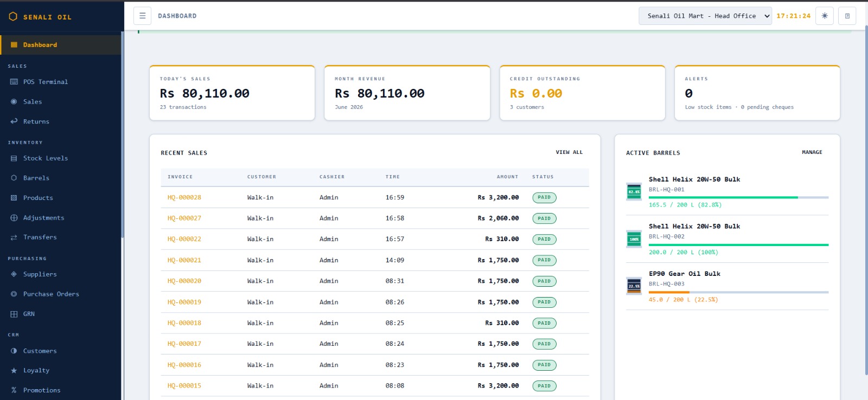Screen dimensions: 868x400
Task: Click the Purchase Orders icon
Action: point(14,294)
